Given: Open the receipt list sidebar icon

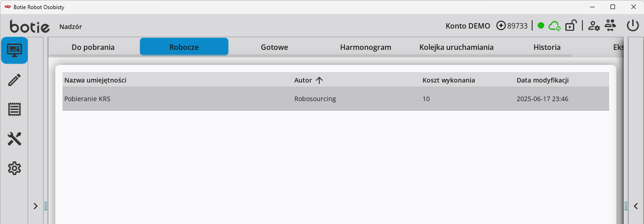Looking at the screenshot, I should [14, 109].
